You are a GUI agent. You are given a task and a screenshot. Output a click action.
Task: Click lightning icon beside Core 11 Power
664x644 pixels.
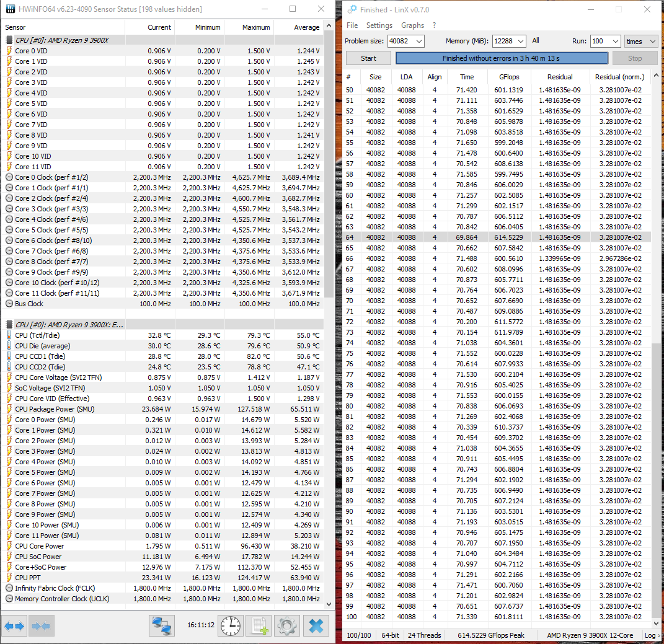(x=9, y=536)
